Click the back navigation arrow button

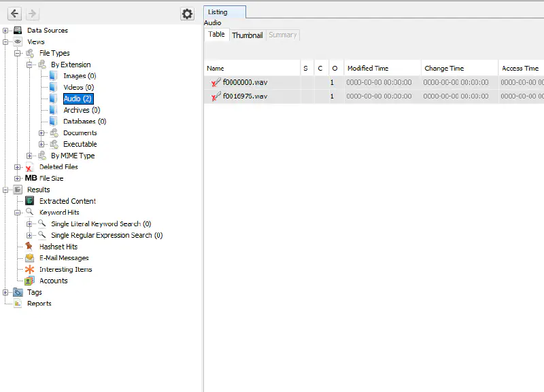(14, 14)
